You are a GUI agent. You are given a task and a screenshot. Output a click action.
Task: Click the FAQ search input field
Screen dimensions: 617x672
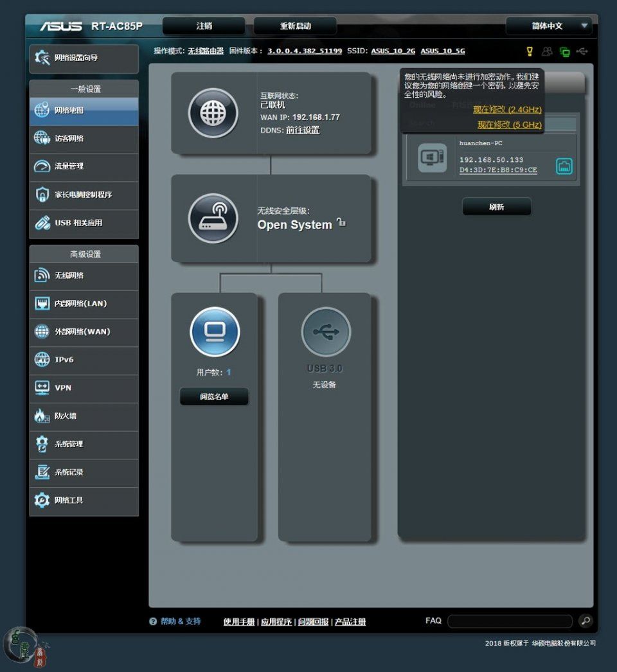tap(509, 621)
